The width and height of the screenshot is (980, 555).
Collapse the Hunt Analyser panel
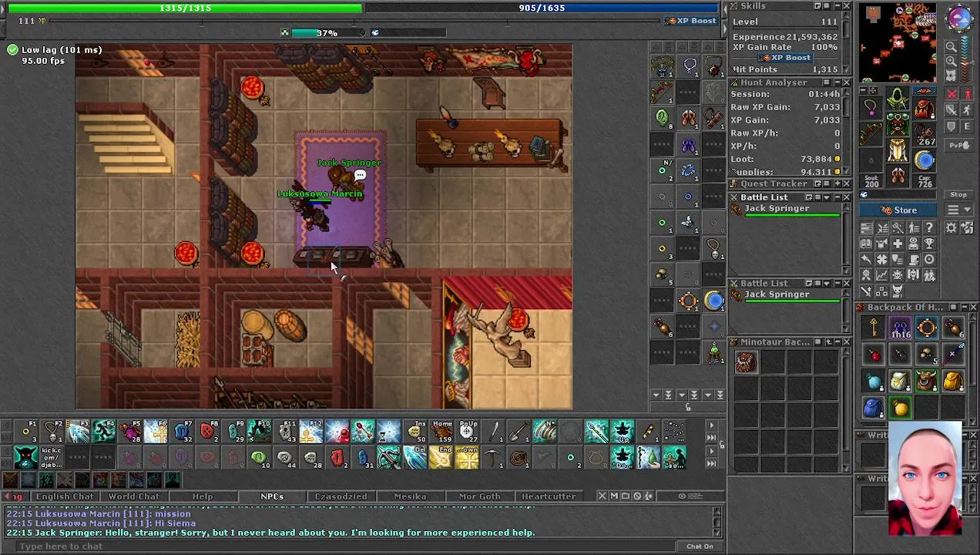point(837,82)
